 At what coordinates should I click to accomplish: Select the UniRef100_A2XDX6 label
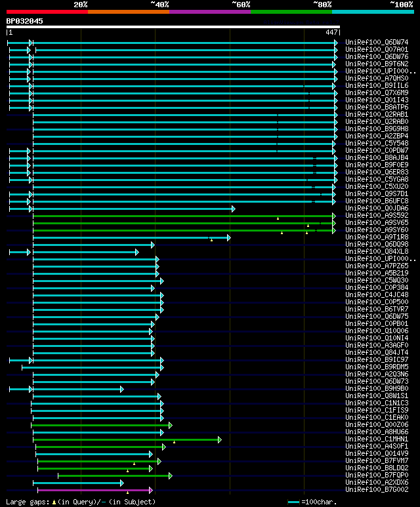pos(377,483)
